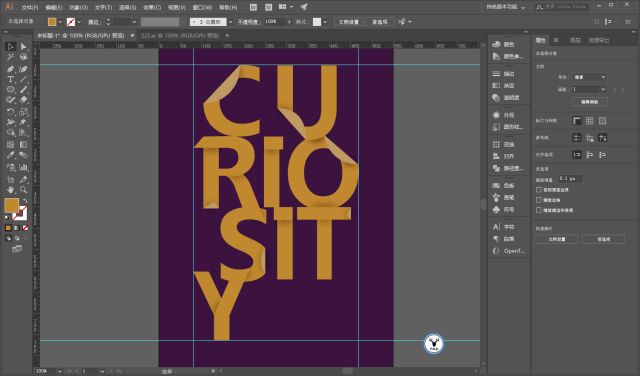
Task: Click the Document Setup button in Quick Actions
Action: [557, 239]
